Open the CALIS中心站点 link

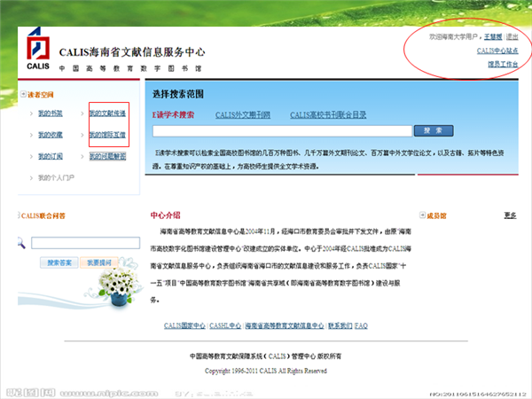(497, 51)
